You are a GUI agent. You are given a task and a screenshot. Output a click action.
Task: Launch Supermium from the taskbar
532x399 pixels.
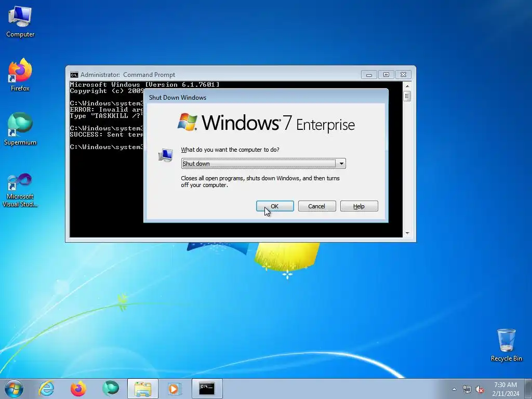(x=111, y=389)
